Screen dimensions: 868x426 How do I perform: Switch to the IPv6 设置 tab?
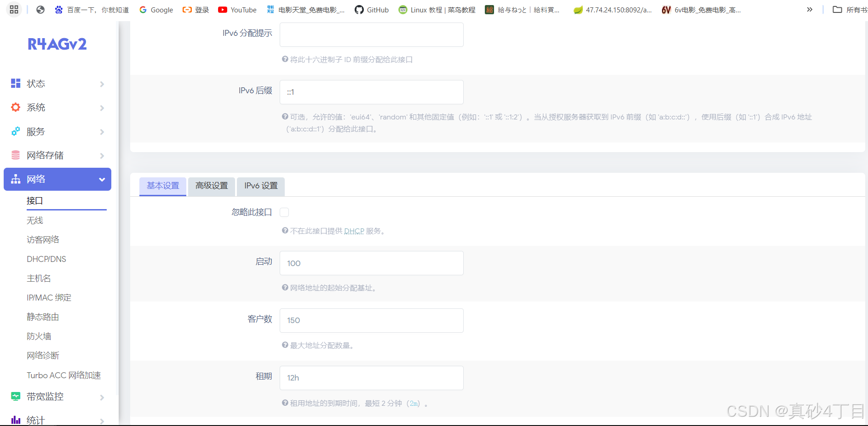tap(261, 186)
